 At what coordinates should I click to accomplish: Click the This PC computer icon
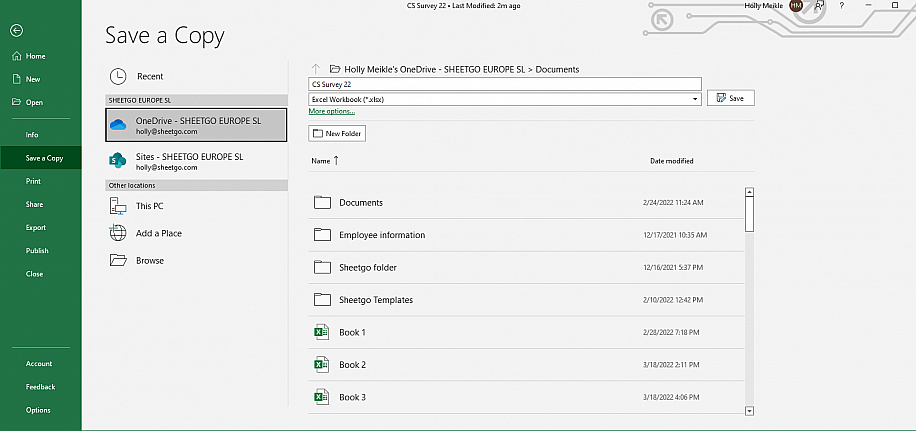click(x=118, y=206)
